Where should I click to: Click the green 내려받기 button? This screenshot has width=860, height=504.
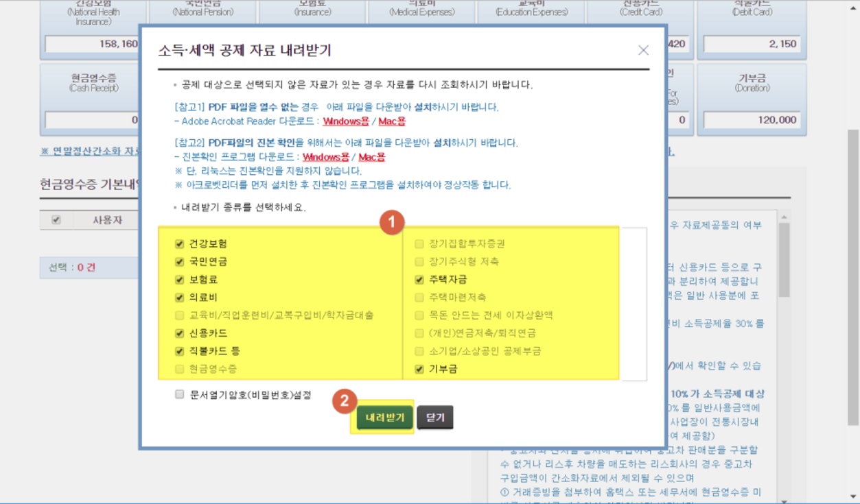384,417
